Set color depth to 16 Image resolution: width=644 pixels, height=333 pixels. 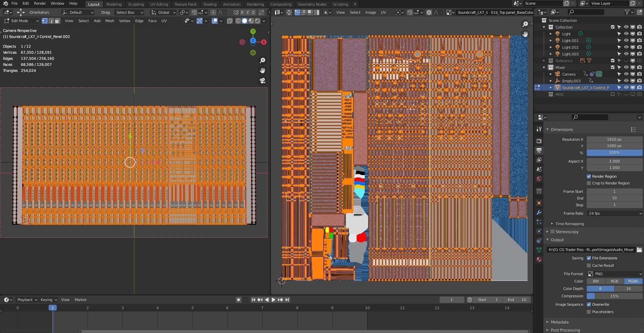coord(628,289)
